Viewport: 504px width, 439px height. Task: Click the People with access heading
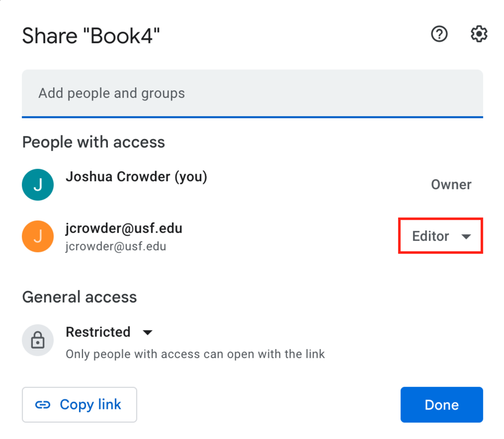point(93,142)
